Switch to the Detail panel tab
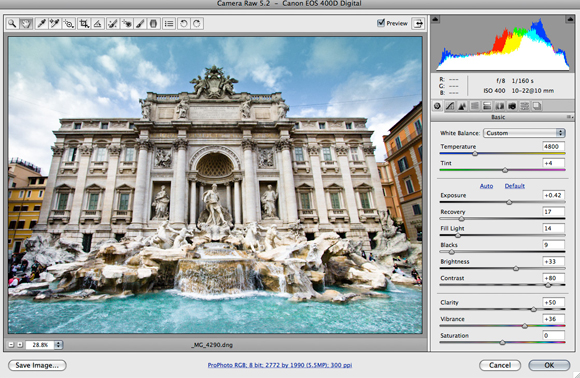 [462, 107]
